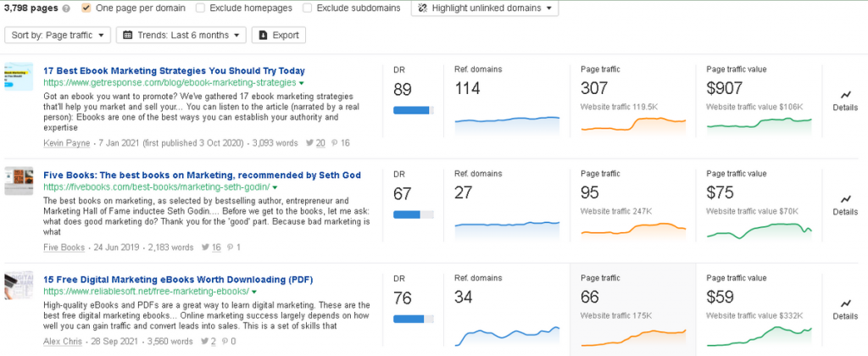This screenshot has height=356, width=868.
Task: Open Details chart icon for Five Books result
Action: tap(845, 199)
